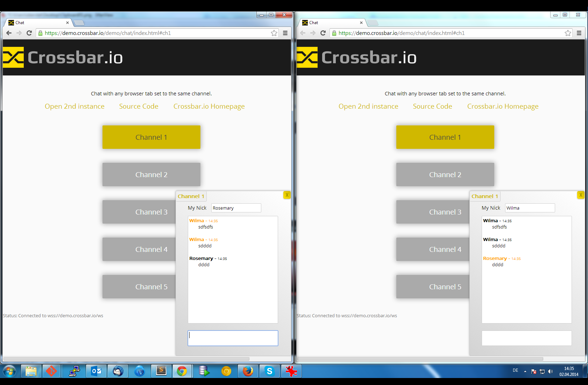The width and height of the screenshot is (588, 385).
Task: Select Channel 1 in left window
Action: (x=151, y=137)
